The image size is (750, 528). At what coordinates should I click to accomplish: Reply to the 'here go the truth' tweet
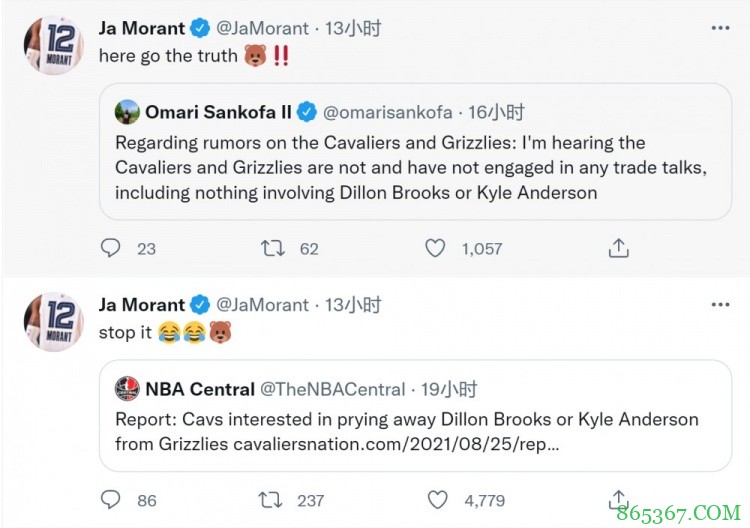(x=111, y=248)
